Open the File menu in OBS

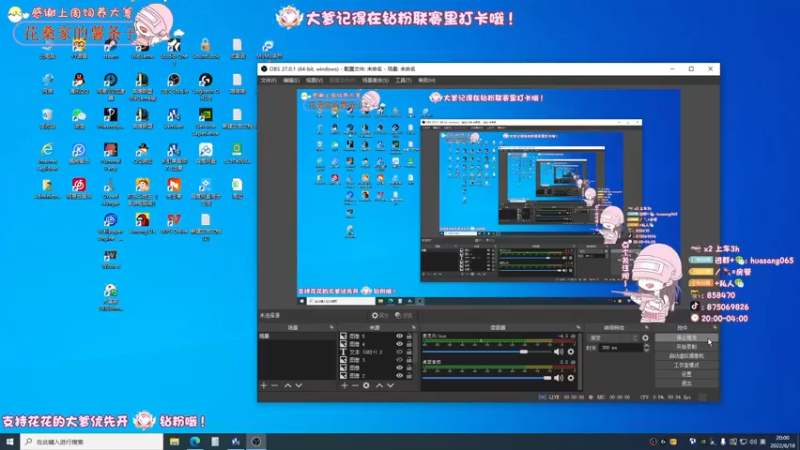[x=269, y=81]
